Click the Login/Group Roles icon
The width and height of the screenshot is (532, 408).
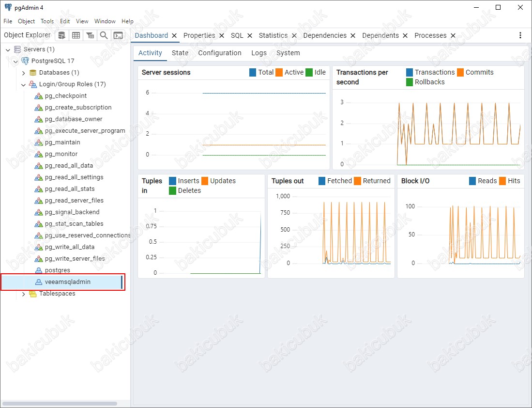(33, 84)
